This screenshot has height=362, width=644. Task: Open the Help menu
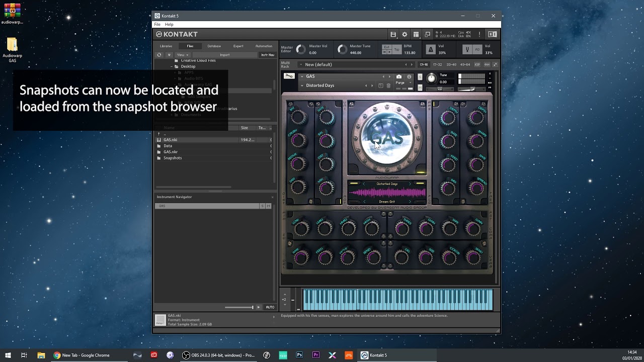point(169,24)
